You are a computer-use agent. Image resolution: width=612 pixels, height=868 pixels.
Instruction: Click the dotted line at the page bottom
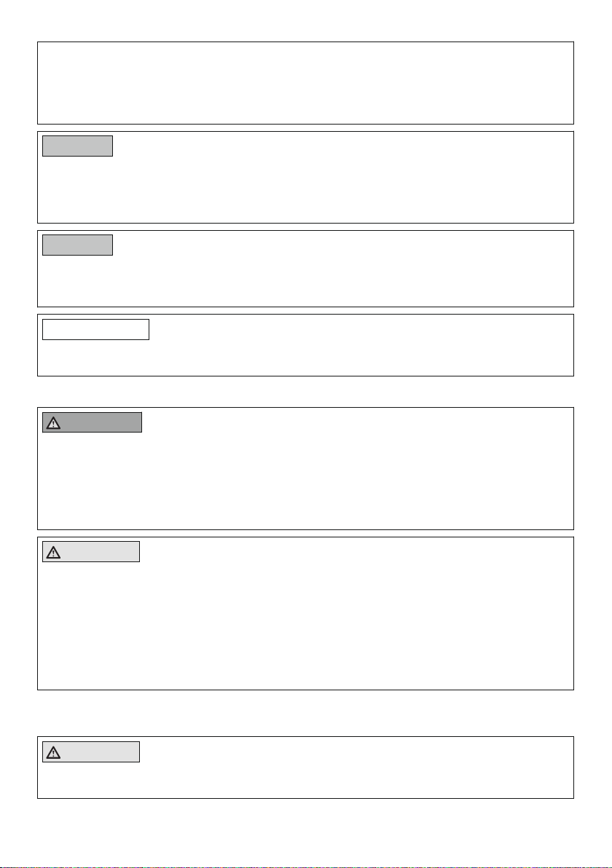pyautogui.click(x=306, y=867)
